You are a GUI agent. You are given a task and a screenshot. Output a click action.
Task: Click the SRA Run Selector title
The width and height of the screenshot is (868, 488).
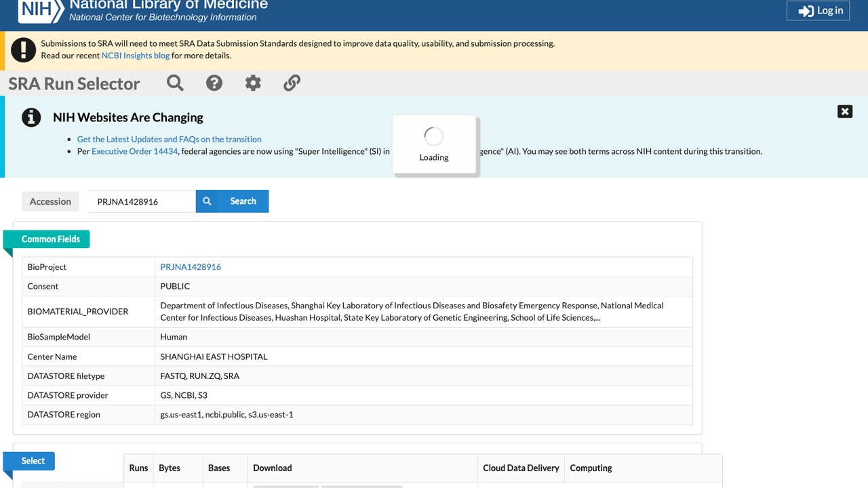[74, 83]
